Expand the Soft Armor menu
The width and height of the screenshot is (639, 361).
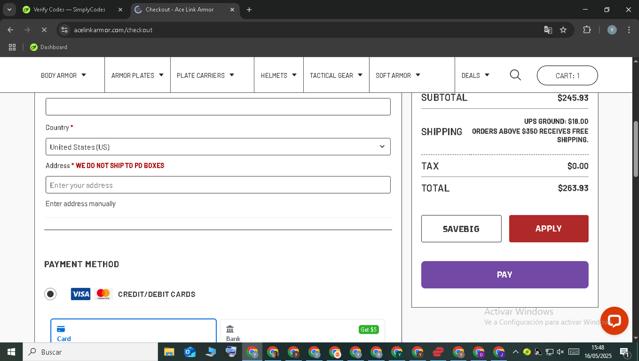click(x=398, y=75)
